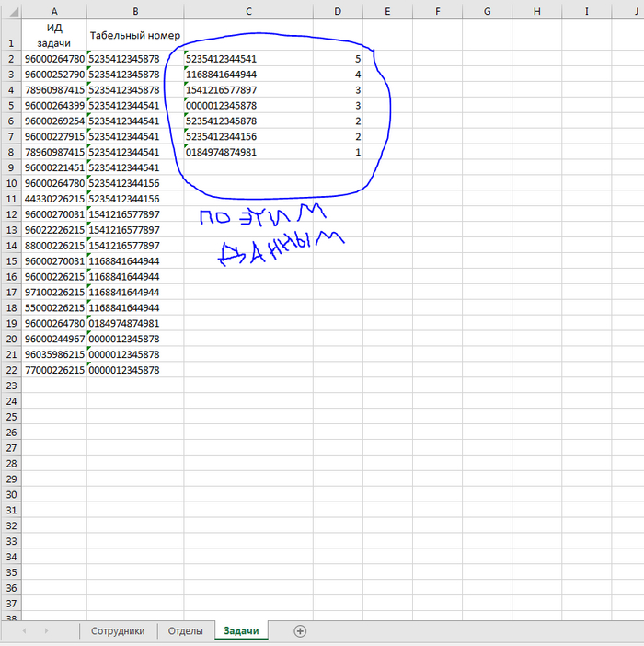The width and height of the screenshot is (644, 646).
Task: Click cell C3 containing 1168841644944
Action: (x=248, y=75)
